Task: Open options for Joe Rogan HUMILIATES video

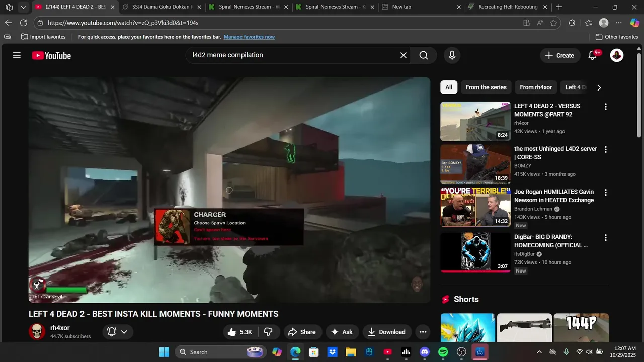Action: pos(606,193)
